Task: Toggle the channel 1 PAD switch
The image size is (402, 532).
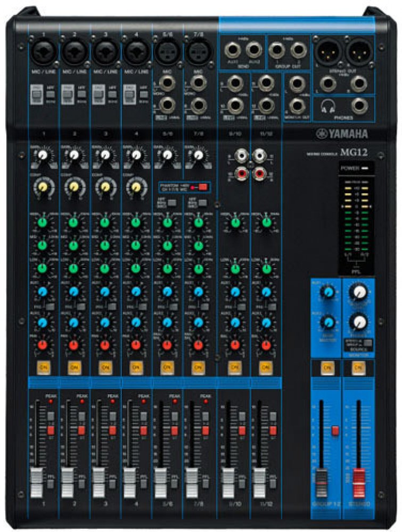Action: tap(37, 95)
